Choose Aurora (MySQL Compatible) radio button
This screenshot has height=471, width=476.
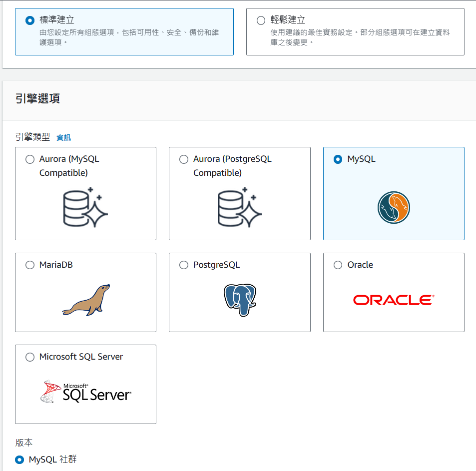tap(30, 159)
